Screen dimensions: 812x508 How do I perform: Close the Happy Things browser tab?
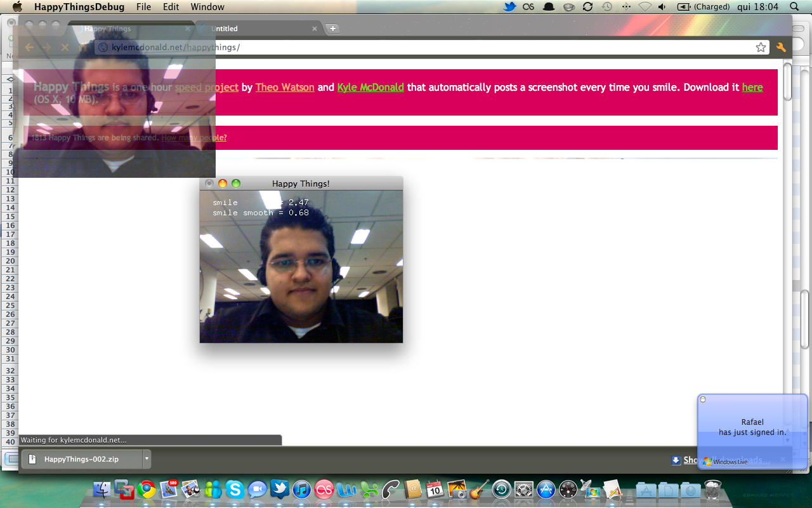tap(187, 29)
